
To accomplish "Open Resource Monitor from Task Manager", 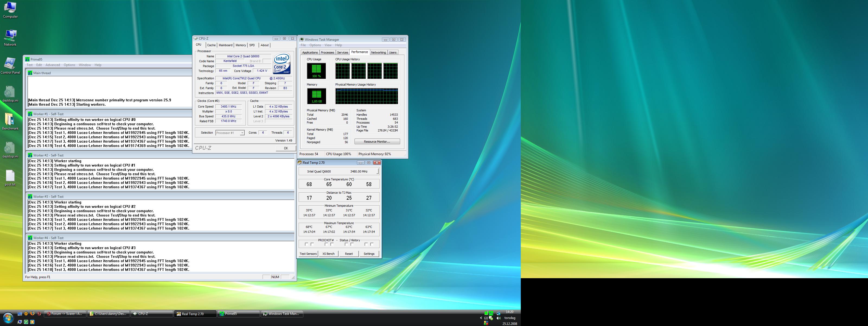I will [x=377, y=142].
